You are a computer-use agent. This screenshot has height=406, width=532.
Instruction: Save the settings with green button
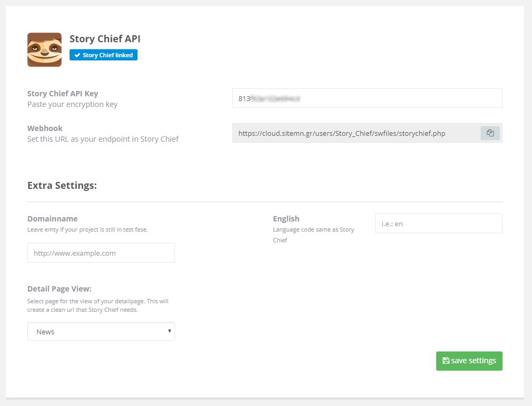tap(469, 361)
